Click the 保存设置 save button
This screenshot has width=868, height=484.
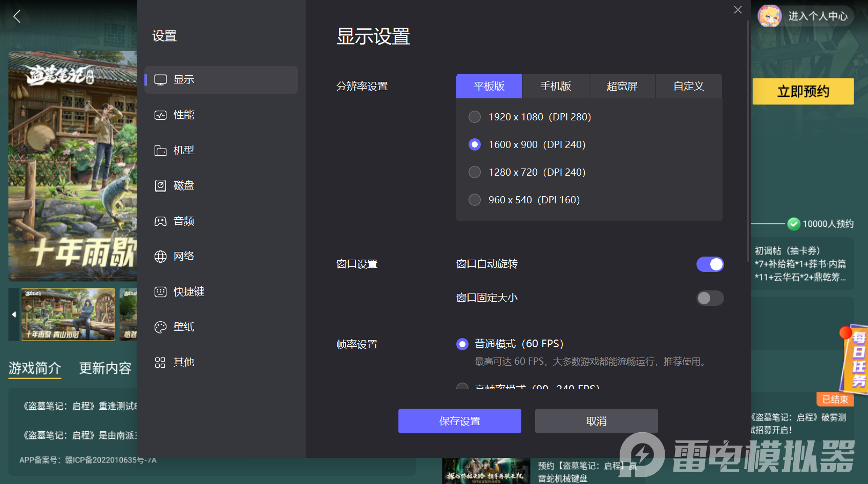click(459, 420)
